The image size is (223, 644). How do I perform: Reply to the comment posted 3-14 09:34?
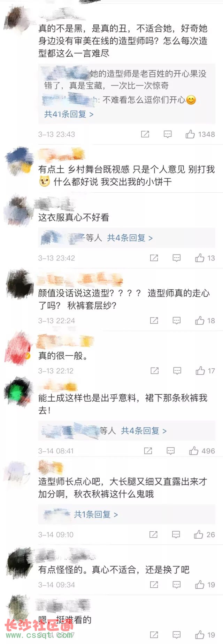[x=177, y=585]
